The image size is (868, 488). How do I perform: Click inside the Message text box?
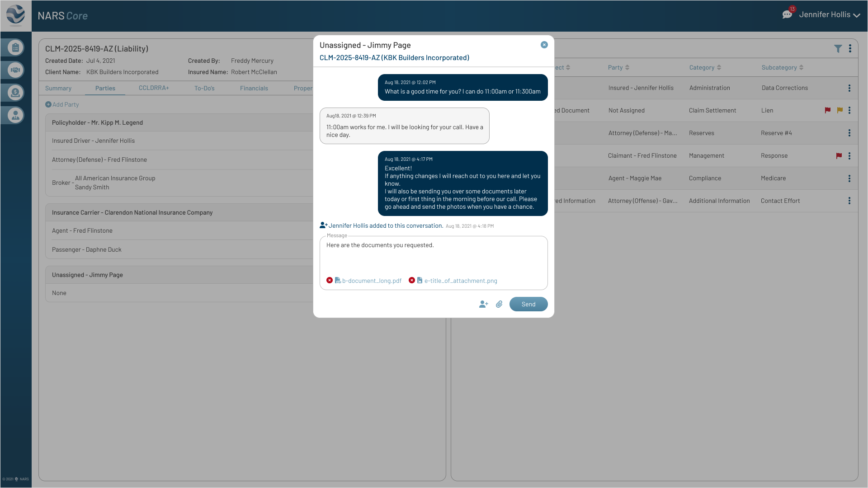coord(433,258)
